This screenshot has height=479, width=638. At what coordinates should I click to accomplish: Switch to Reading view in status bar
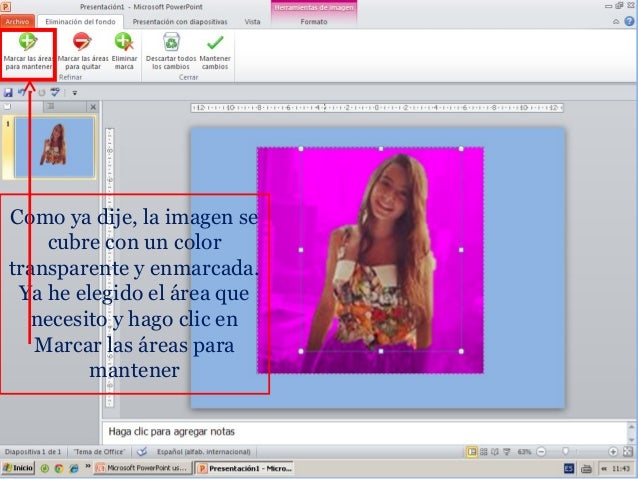[x=497, y=452]
